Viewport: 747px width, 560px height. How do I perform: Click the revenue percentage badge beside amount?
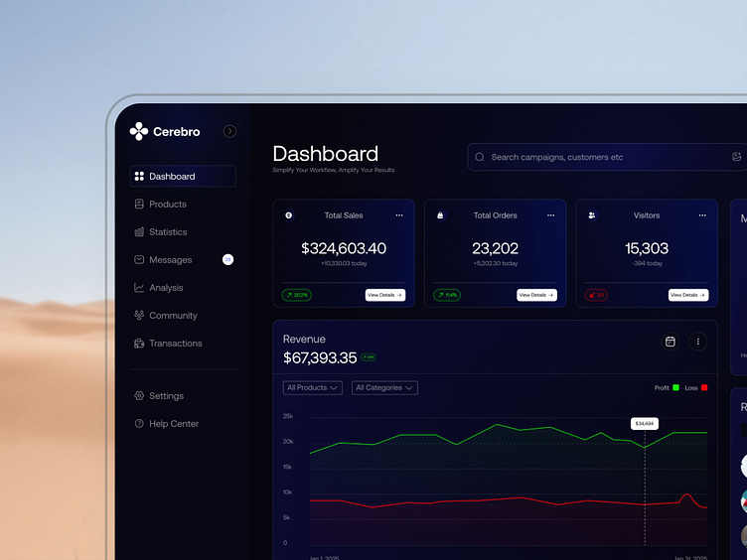point(369,357)
